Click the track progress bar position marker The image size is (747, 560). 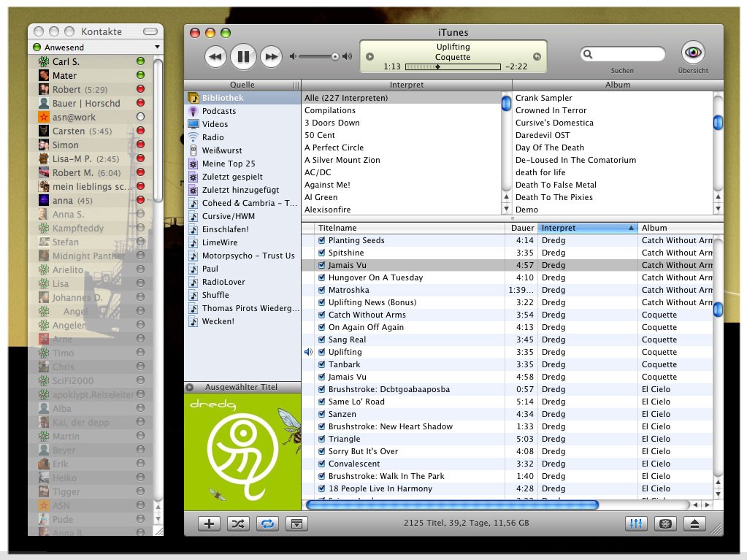(438, 66)
